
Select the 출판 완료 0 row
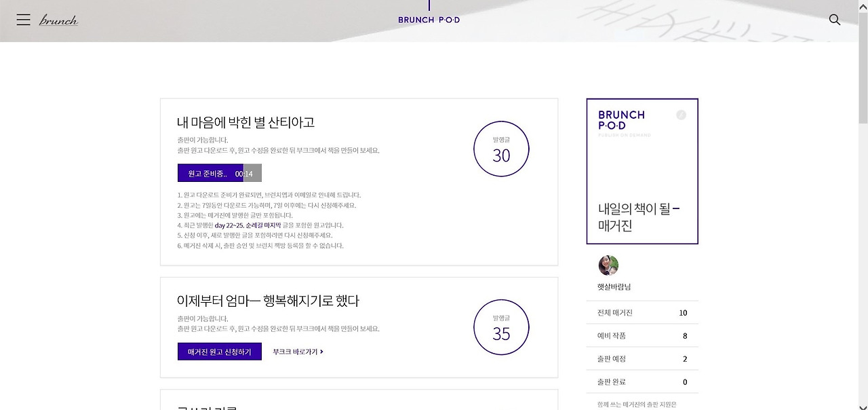[x=642, y=382]
